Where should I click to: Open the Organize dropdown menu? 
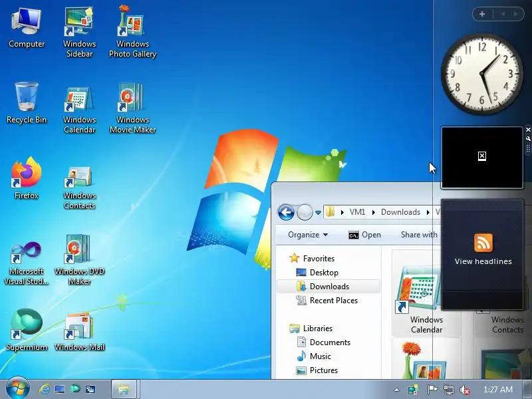308,235
